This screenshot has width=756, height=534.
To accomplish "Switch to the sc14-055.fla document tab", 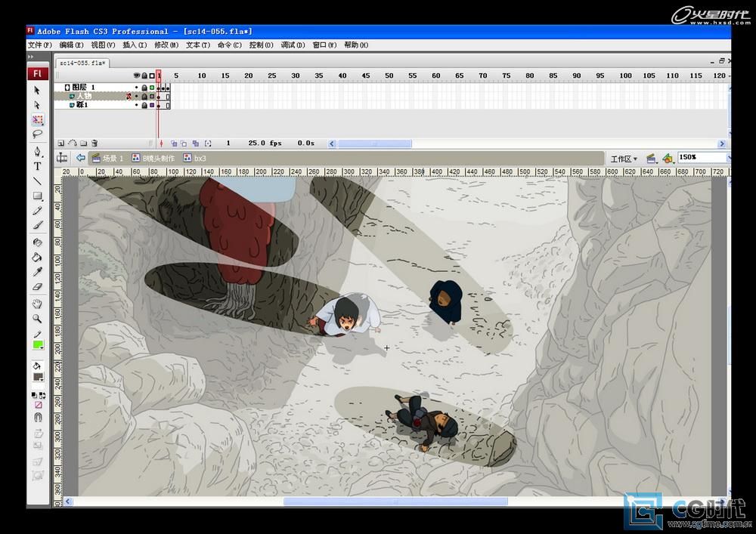I will point(82,63).
